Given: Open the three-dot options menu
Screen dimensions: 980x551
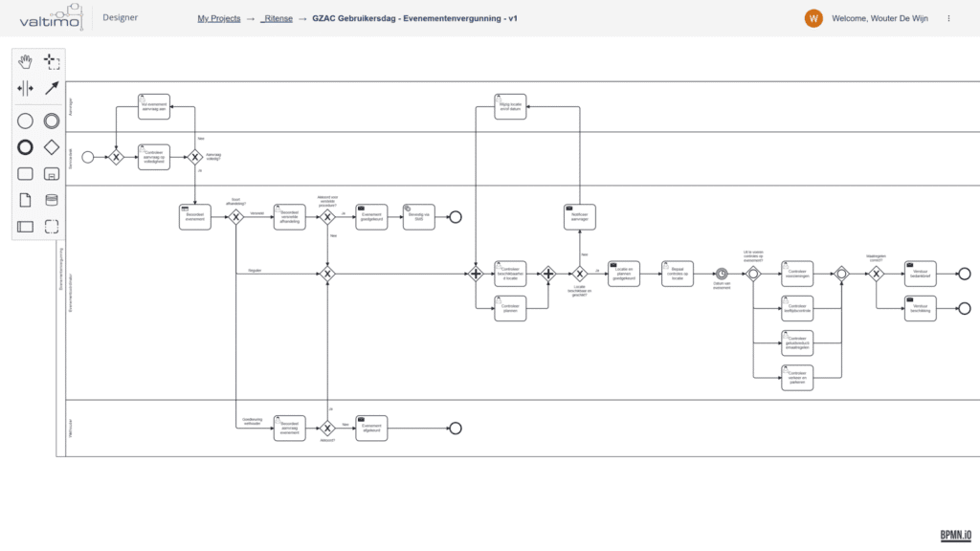Looking at the screenshot, I should click(x=948, y=18).
